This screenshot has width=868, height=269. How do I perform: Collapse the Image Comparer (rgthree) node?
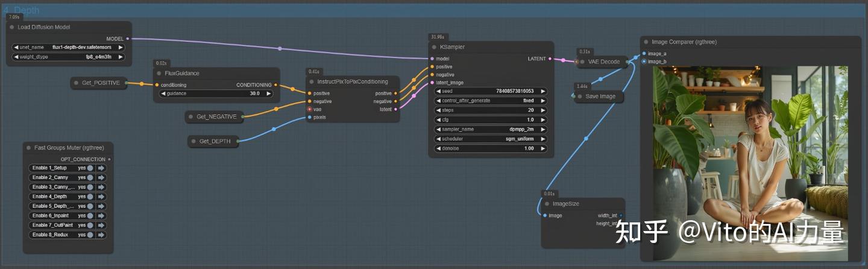646,42
